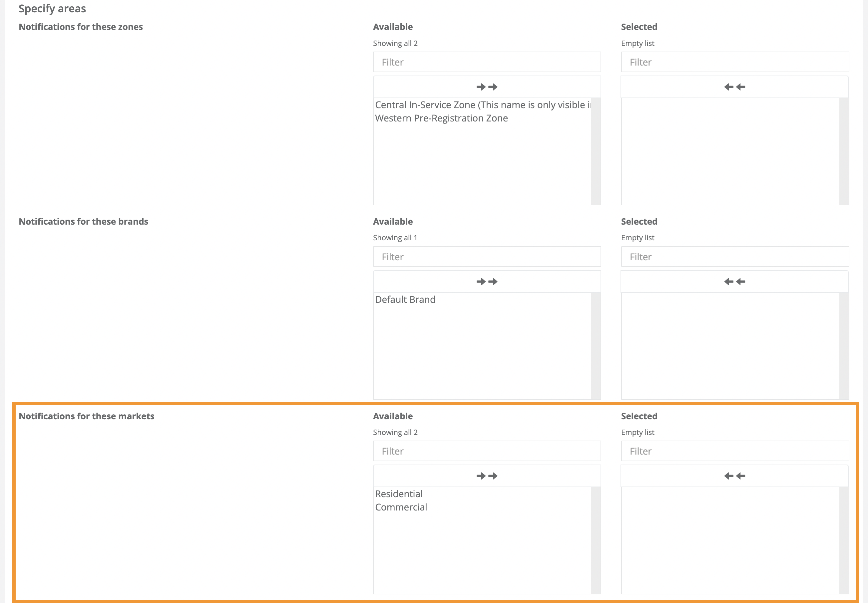Pick Commercial in available markets

pyautogui.click(x=401, y=507)
